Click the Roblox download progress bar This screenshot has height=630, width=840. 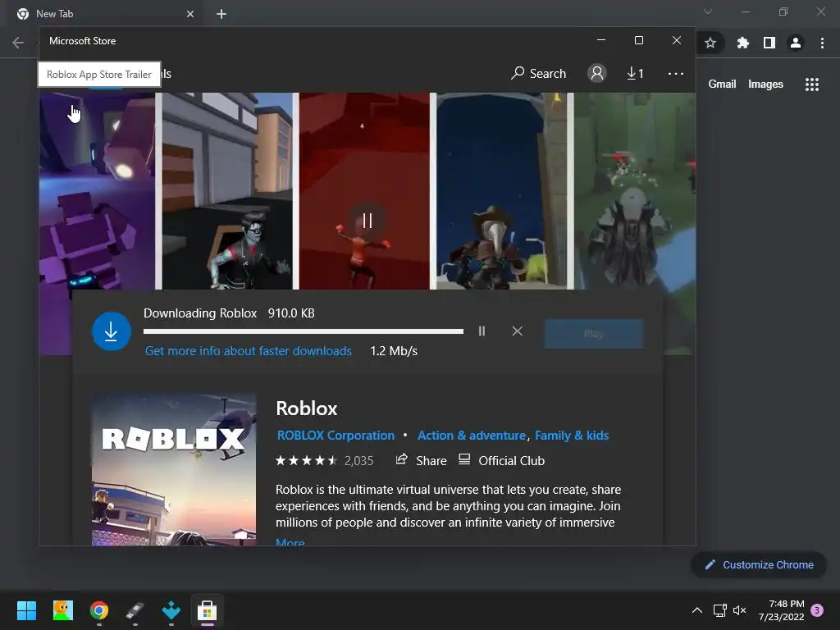(304, 331)
